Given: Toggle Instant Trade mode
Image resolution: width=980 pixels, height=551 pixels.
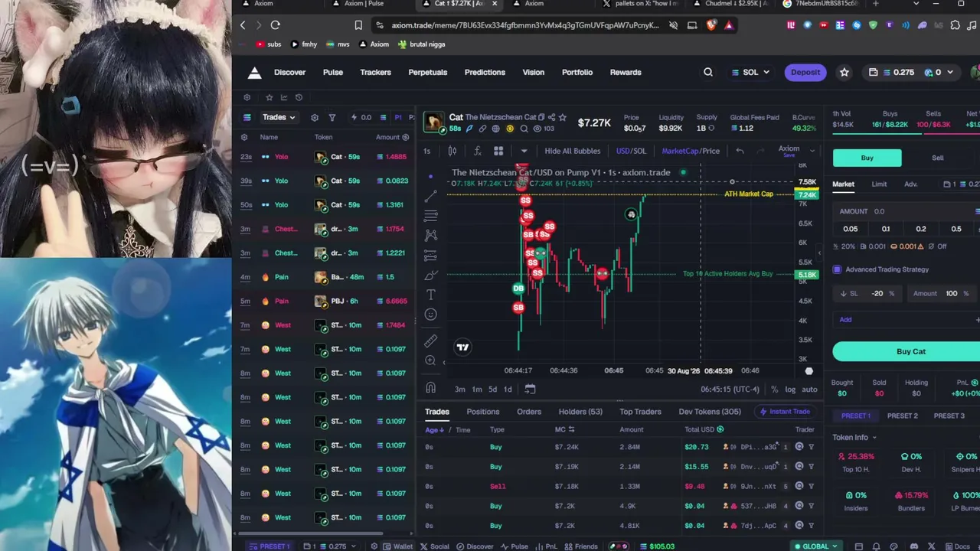Looking at the screenshot, I should 784,412.
